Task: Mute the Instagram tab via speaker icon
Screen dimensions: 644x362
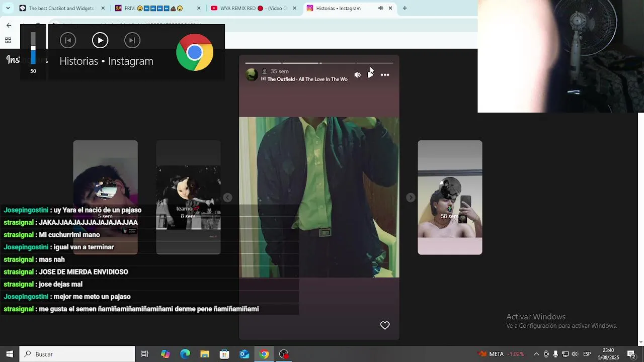Action: click(380, 8)
